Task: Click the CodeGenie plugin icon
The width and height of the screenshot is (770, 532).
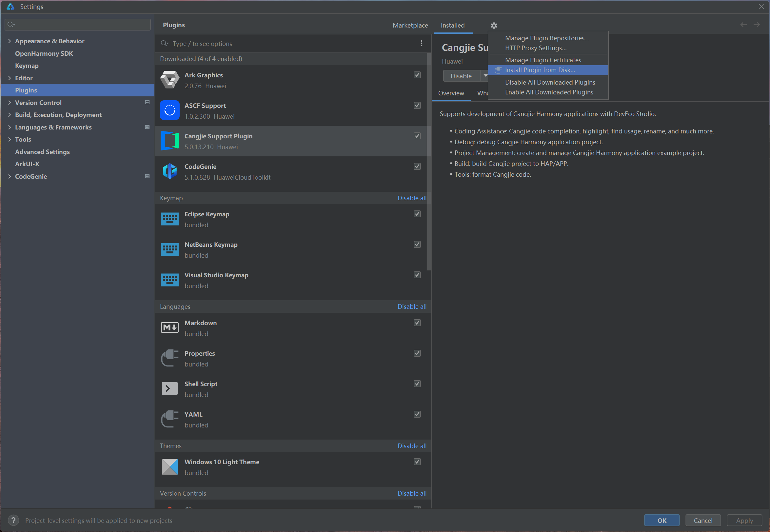Action: point(170,171)
